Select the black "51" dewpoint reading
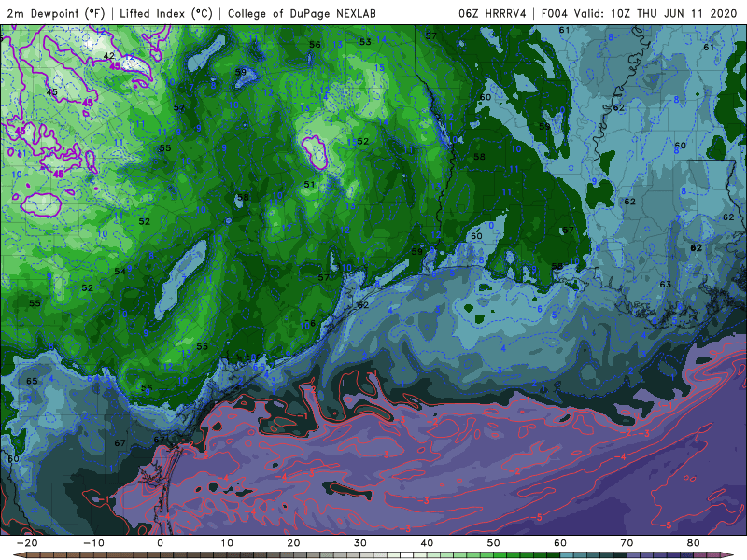This screenshot has width=747, height=560. click(309, 184)
